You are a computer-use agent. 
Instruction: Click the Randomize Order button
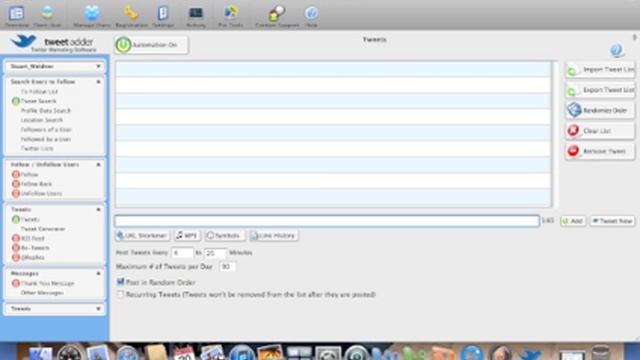click(x=600, y=111)
